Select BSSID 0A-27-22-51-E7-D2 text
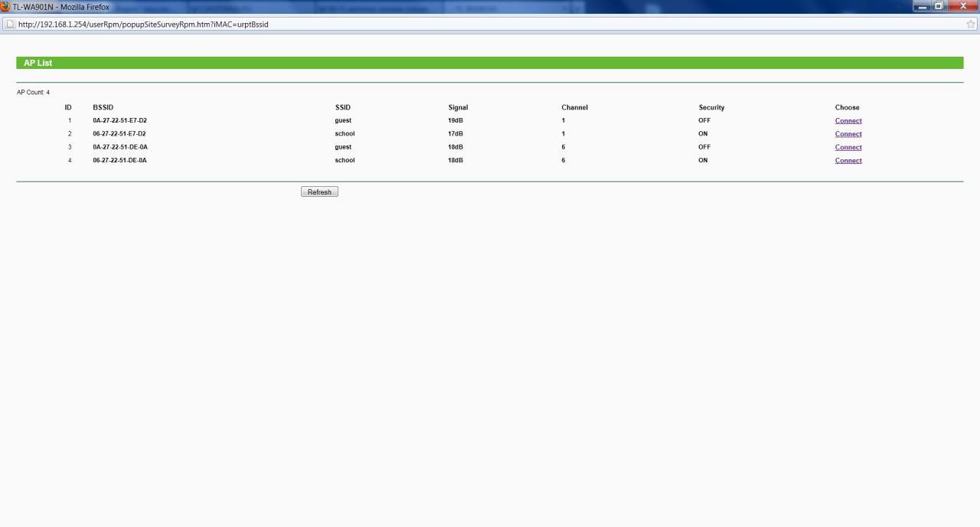Image resolution: width=980 pixels, height=527 pixels. [119, 121]
